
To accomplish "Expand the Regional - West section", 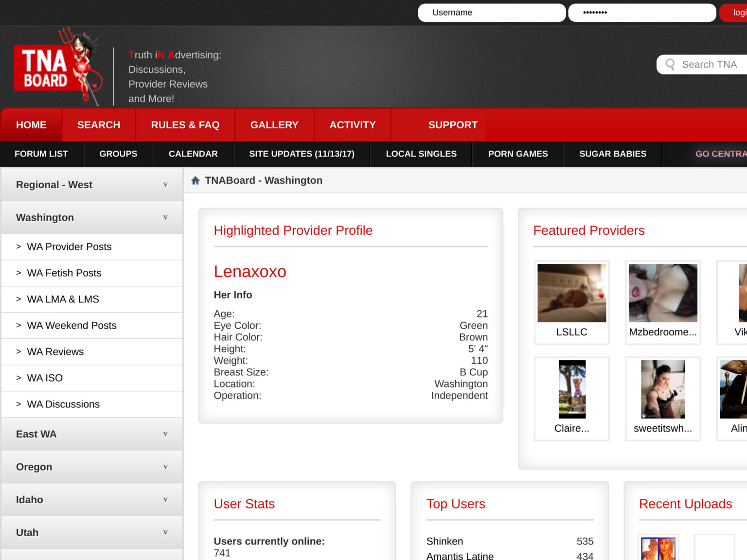I will [x=92, y=185].
